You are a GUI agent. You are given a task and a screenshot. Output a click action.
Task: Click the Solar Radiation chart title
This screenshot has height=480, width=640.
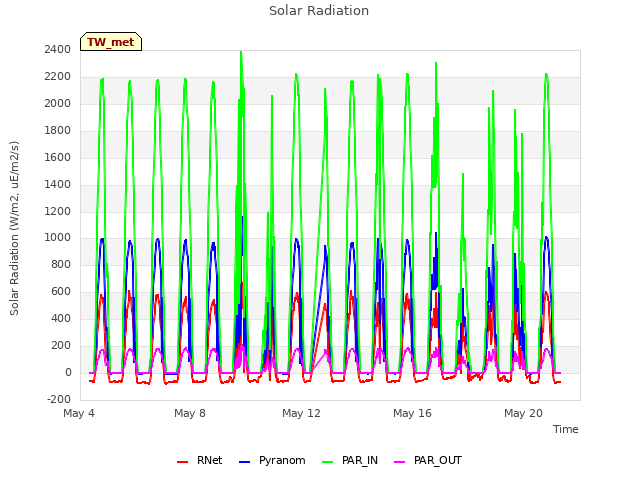[319, 11]
